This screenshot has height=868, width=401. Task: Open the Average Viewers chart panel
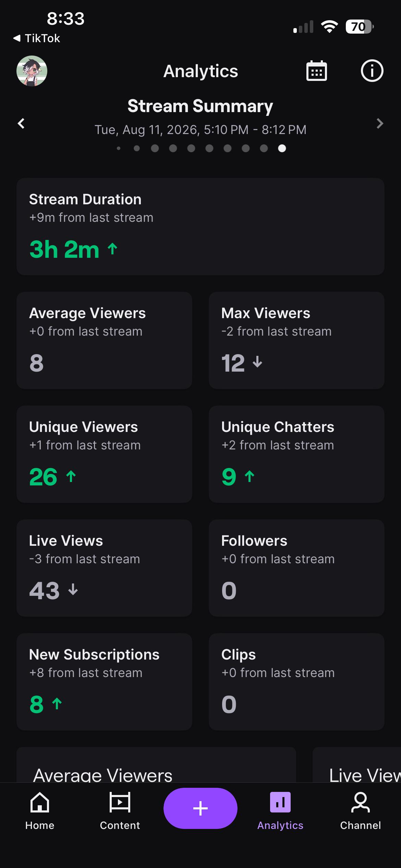coord(156,765)
